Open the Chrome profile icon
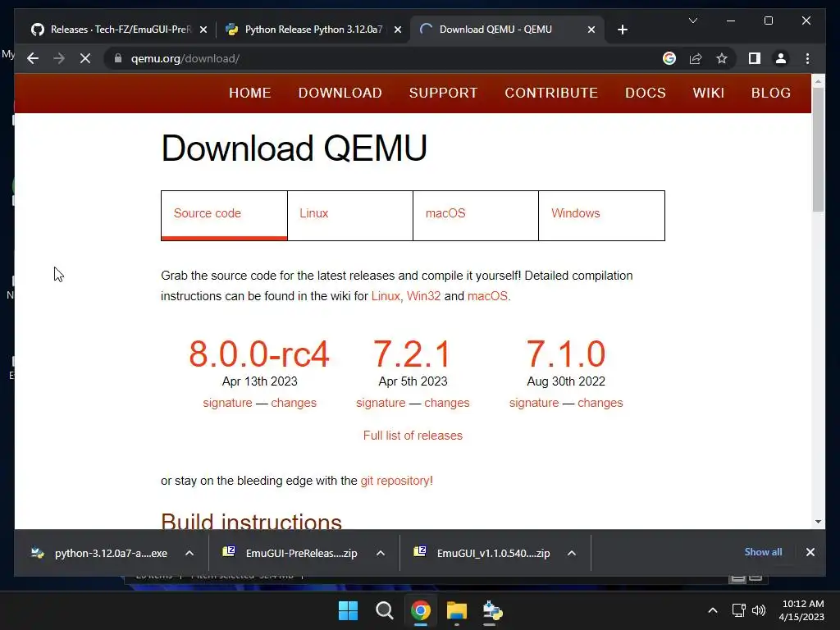 (x=781, y=58)
